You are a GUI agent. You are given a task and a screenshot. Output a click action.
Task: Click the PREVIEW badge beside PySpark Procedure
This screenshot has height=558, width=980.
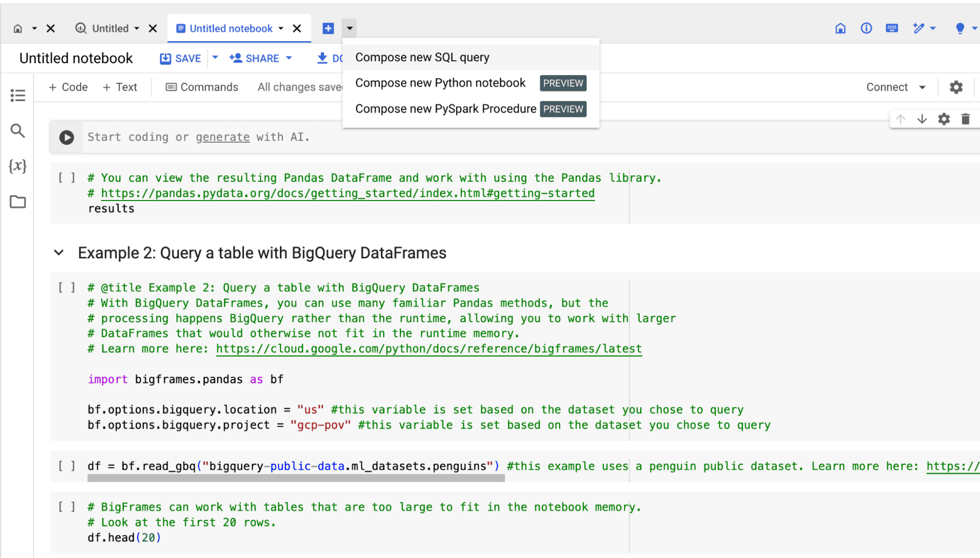tap(563, 109)
